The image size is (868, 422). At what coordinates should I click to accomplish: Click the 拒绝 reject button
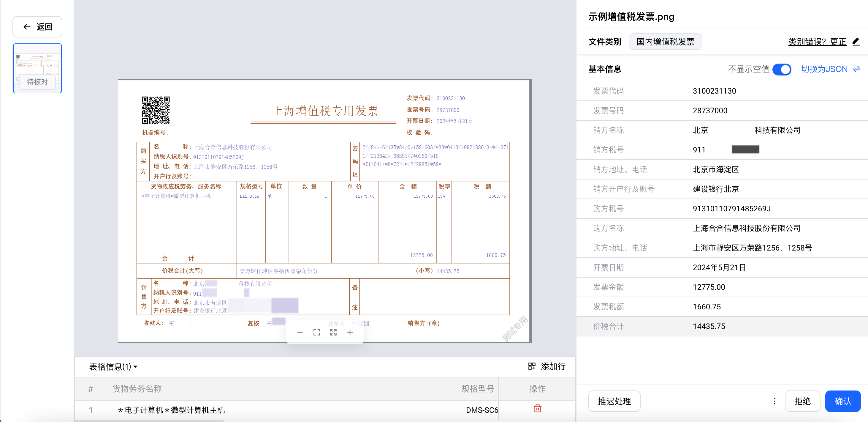[x=802, y=401]
